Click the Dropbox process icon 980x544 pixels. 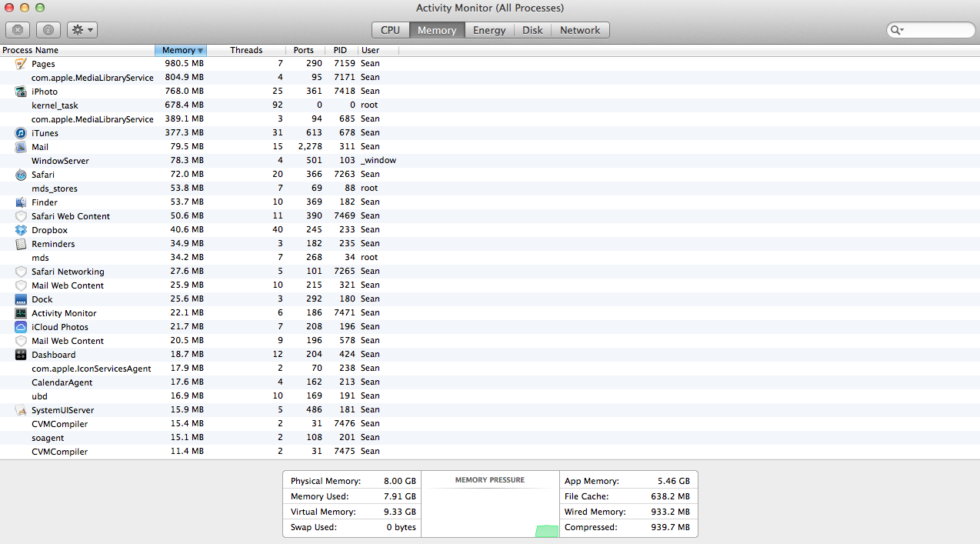(21, 230)
